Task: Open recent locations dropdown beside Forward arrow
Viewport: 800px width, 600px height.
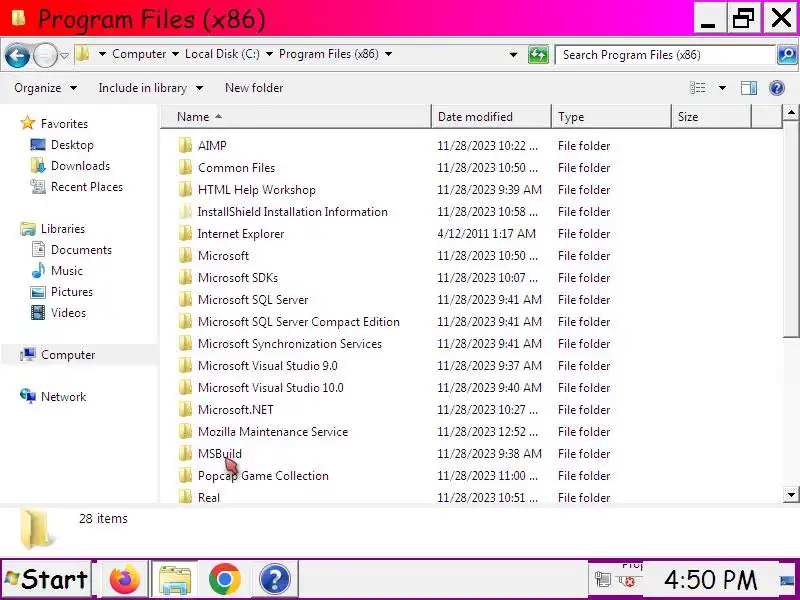Action: (64, 55)
